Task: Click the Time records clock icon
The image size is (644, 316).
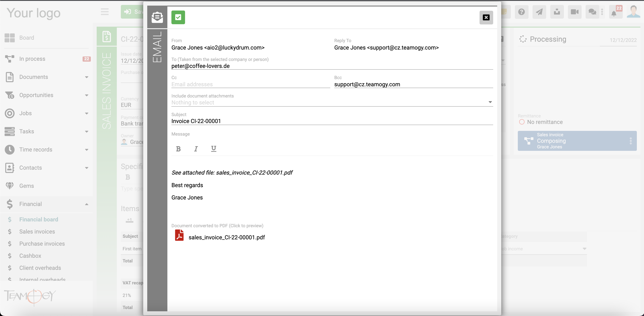Action: pyautogui.click(x=9, y=149)
